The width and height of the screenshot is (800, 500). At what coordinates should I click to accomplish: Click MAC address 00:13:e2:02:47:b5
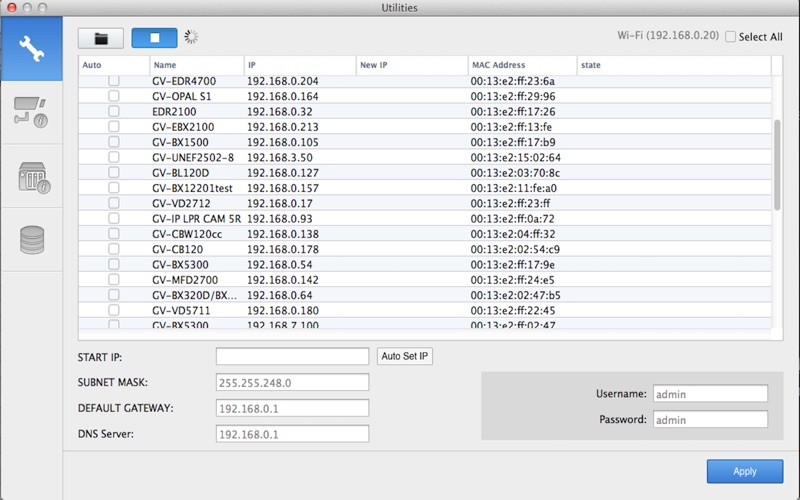[x=515, y=295]
